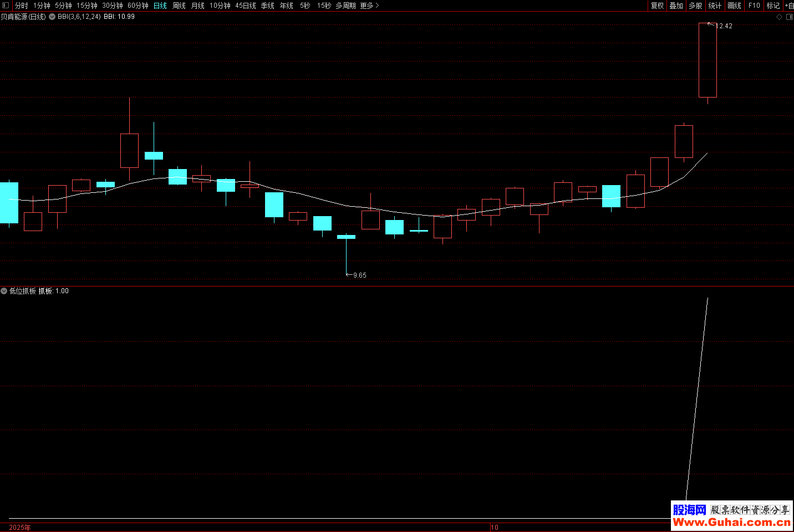Toggle the left sidebar panel icon
Image resolution: width=794 pixels, height=532 pixels.
(x=6, y=6)
